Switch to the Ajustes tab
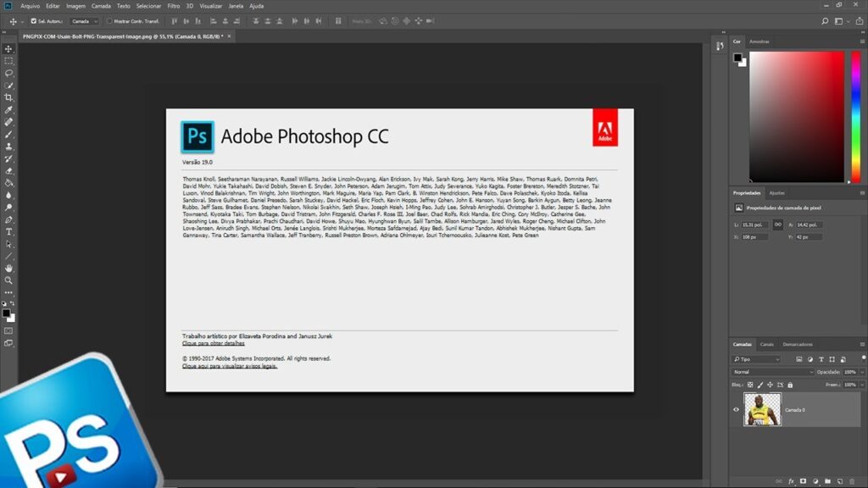Image resolution: width=868 pixels, height=488 pixels. tap(776, 193)
